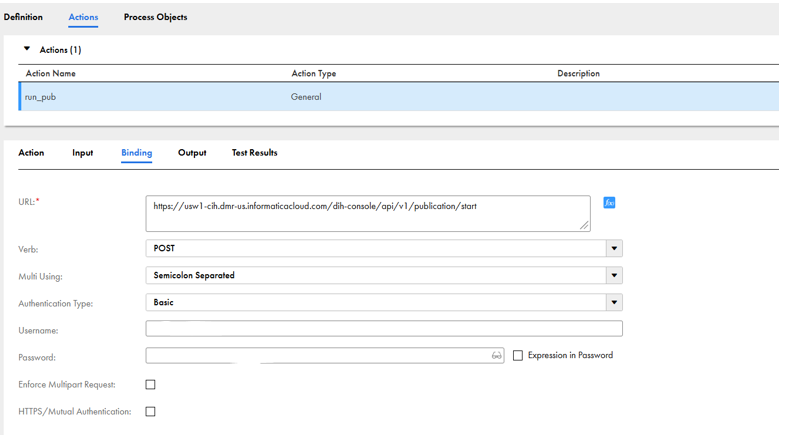Switch to the Definition tab
Viewport: 806px width, 444px height.
click(23, 17)
